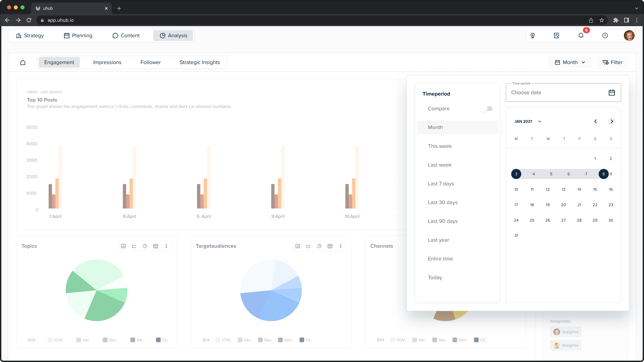Switch to Content section

coord(126,36)
